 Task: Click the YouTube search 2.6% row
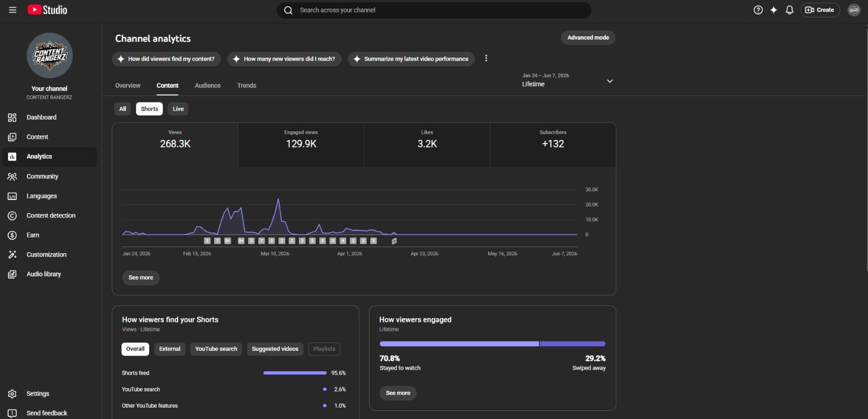[234, 389]
